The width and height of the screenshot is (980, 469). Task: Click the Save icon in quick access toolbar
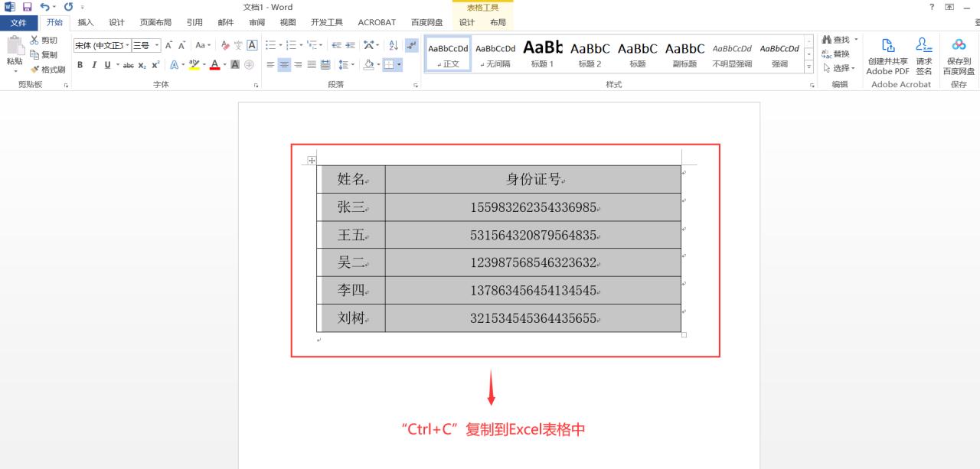pyautogui.click(x=27, y=7)
